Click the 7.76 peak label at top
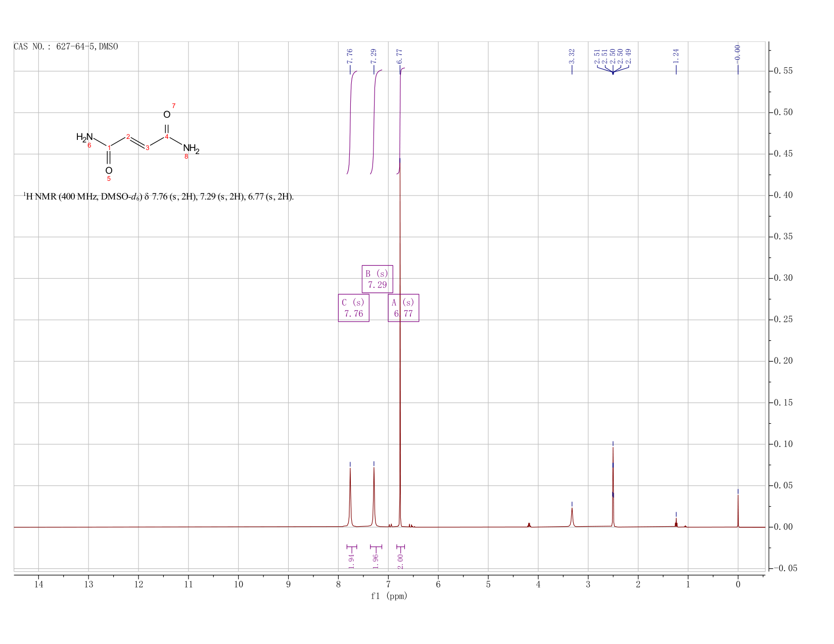The width and height of the screenshot is (834, 644). [350, 57]
